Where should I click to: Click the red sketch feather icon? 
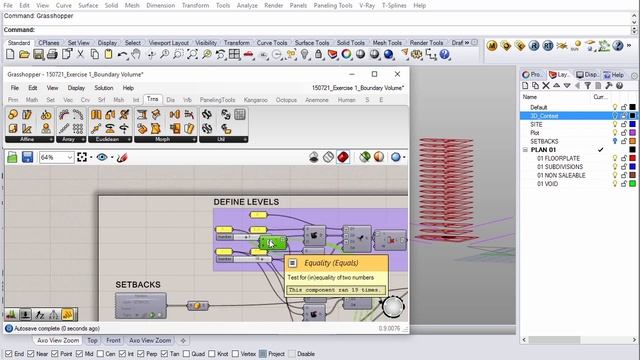(x=122, y=157)
